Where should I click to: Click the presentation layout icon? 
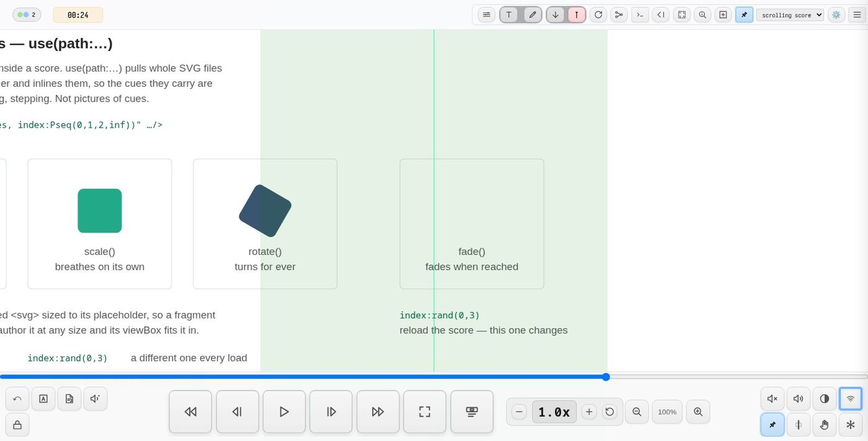[472, 411]
